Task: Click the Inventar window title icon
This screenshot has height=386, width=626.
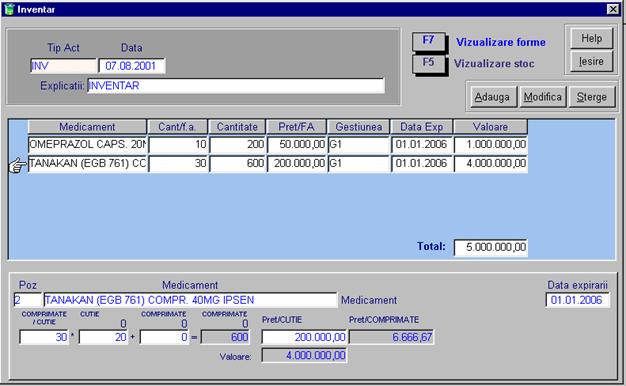Action: pyautogui.click(x=9, y=9)
